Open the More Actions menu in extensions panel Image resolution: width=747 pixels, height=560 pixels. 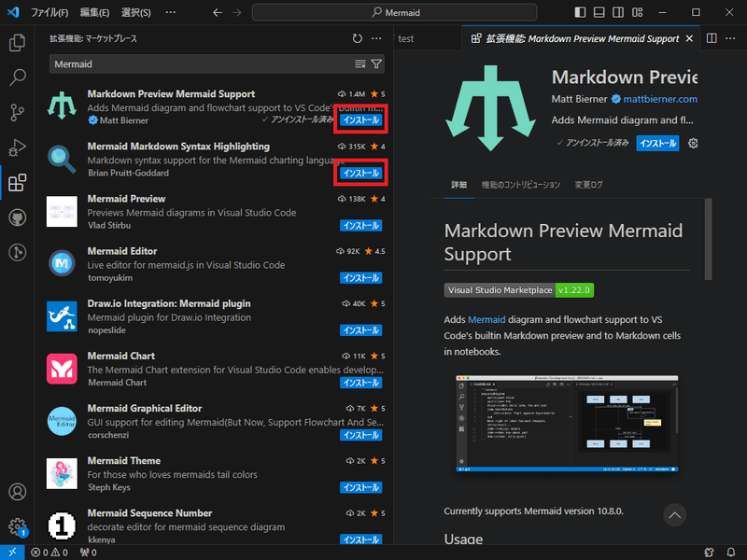pos(376,38)
